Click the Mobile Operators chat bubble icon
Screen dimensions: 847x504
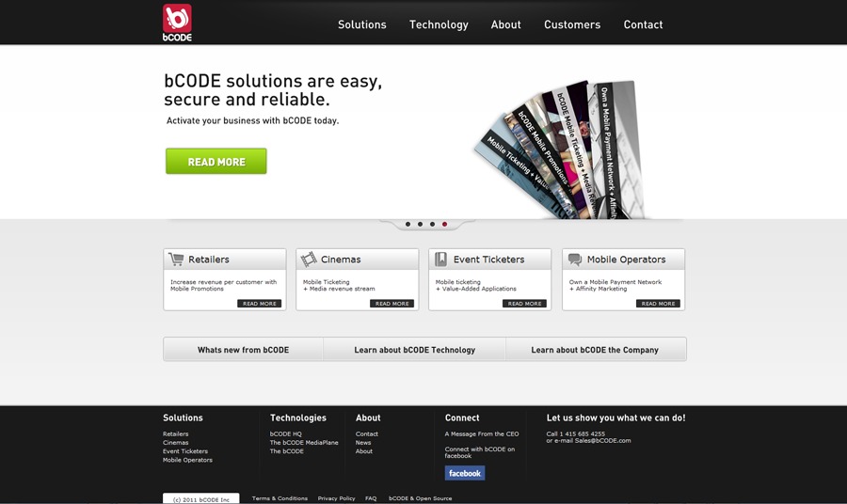[x=575, y=260]
